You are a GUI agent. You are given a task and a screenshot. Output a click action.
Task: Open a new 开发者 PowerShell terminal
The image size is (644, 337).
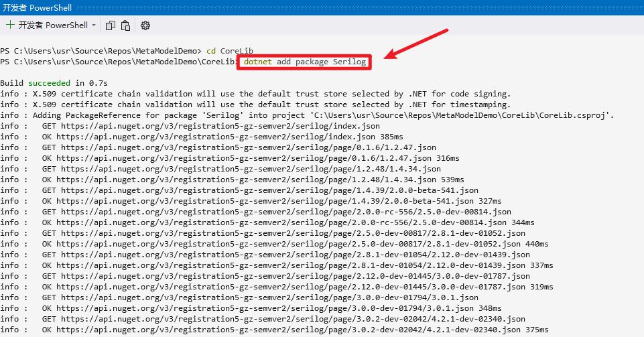[47, 25]
